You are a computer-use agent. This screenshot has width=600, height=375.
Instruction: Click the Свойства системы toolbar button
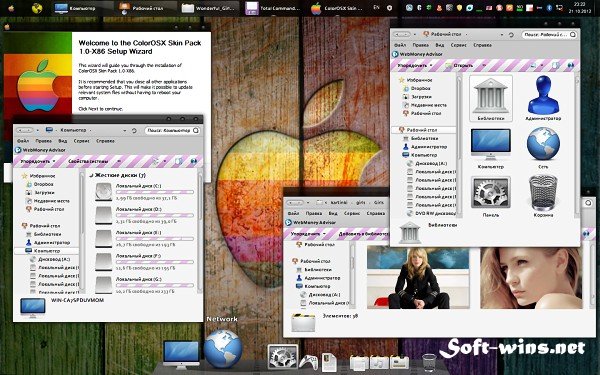pos(88,161)
